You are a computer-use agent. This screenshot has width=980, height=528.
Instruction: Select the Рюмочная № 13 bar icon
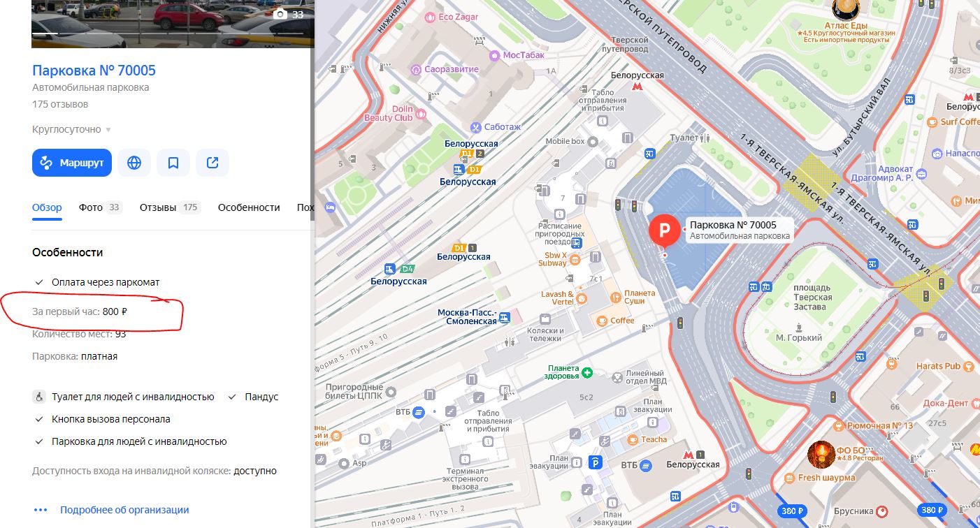point(840,425)
